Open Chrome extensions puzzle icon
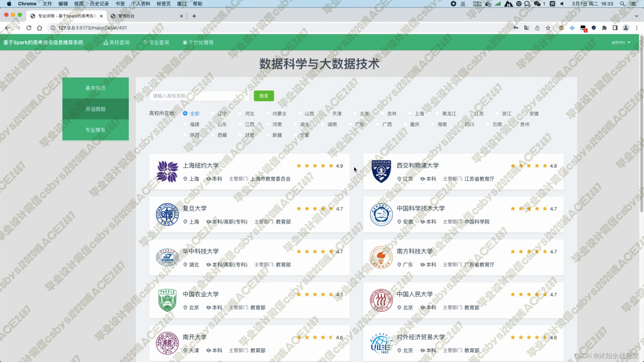644x362 pixels. 604,28
